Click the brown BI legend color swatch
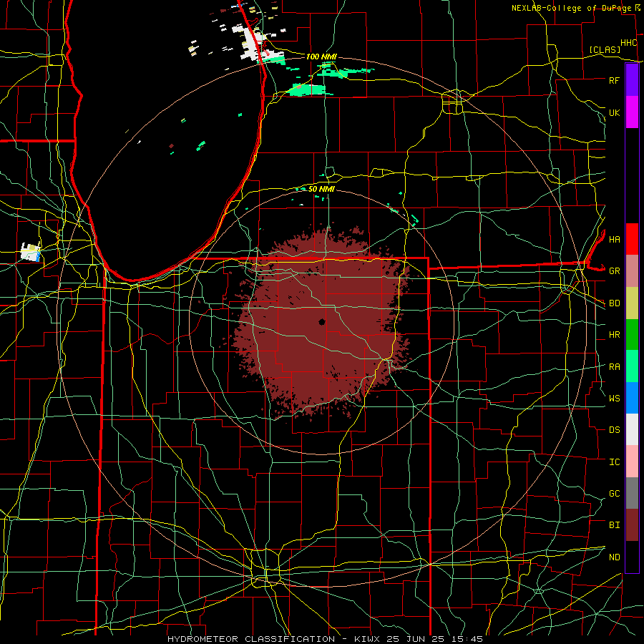Screen dimensions: 644x644 click(x=632, y=525)
